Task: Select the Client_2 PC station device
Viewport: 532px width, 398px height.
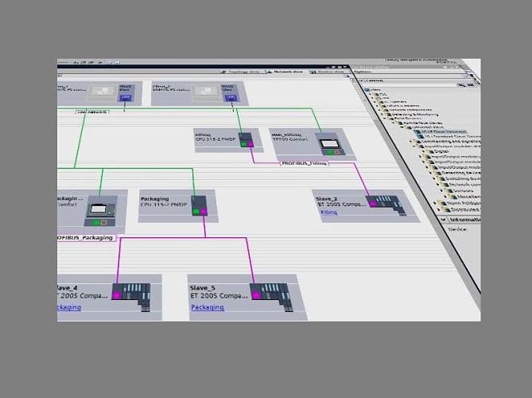Action: (x=200, y=93)
